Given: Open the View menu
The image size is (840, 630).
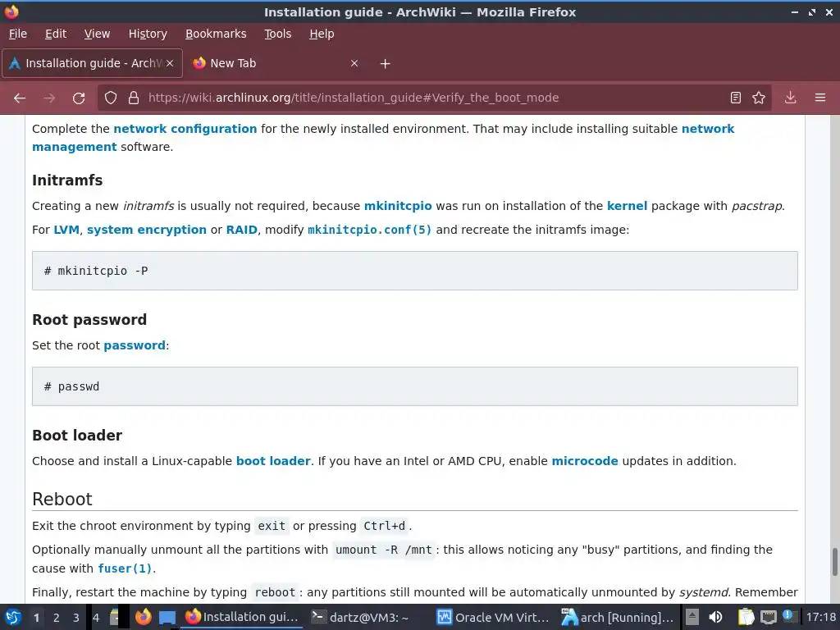Looking at the screenshot, I should tap(97, 34).
